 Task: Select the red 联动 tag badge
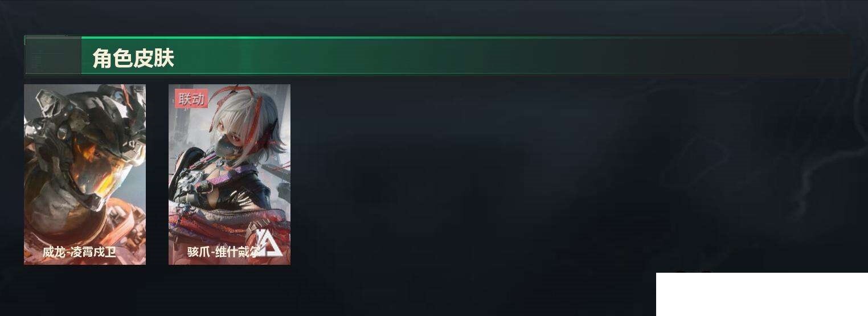coord(191,99)
